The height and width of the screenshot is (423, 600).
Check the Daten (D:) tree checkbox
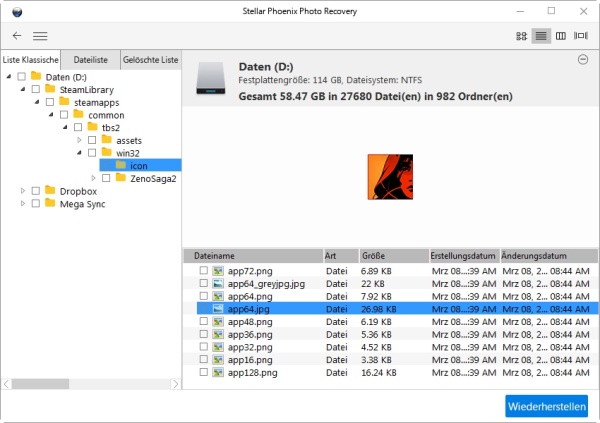point(22,77)
